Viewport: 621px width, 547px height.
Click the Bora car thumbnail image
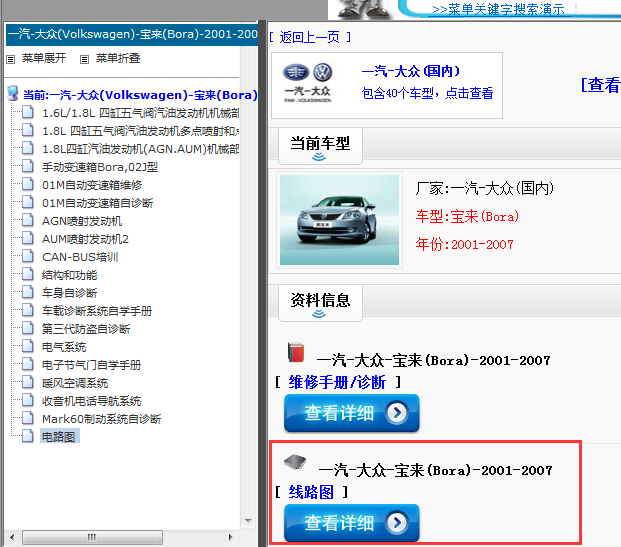339,220
